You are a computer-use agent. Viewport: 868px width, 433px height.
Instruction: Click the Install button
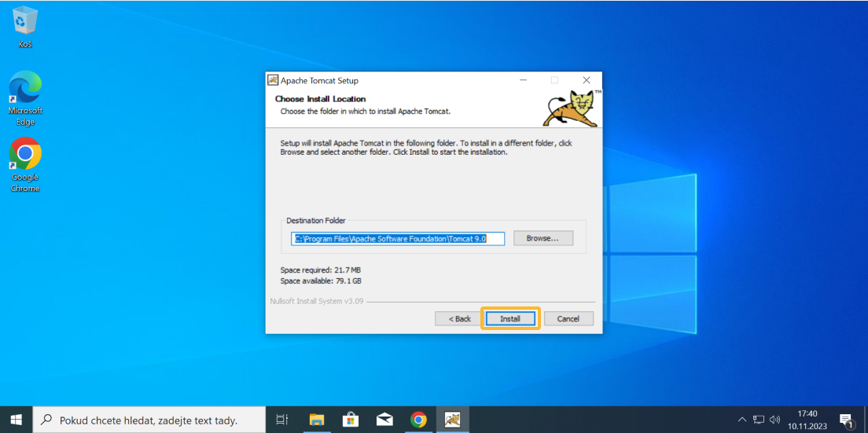tap(510, 318)
